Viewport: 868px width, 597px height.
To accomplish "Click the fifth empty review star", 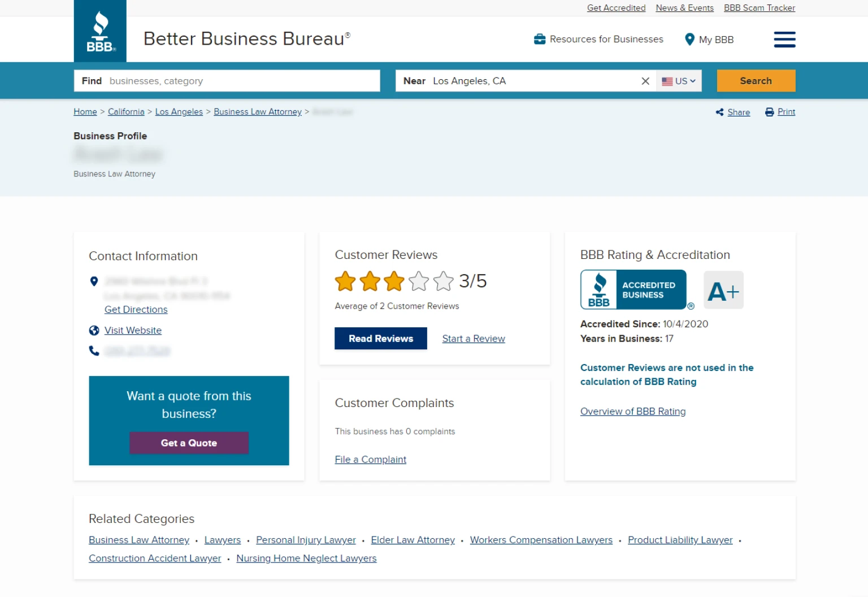I will tap(444, 281).
